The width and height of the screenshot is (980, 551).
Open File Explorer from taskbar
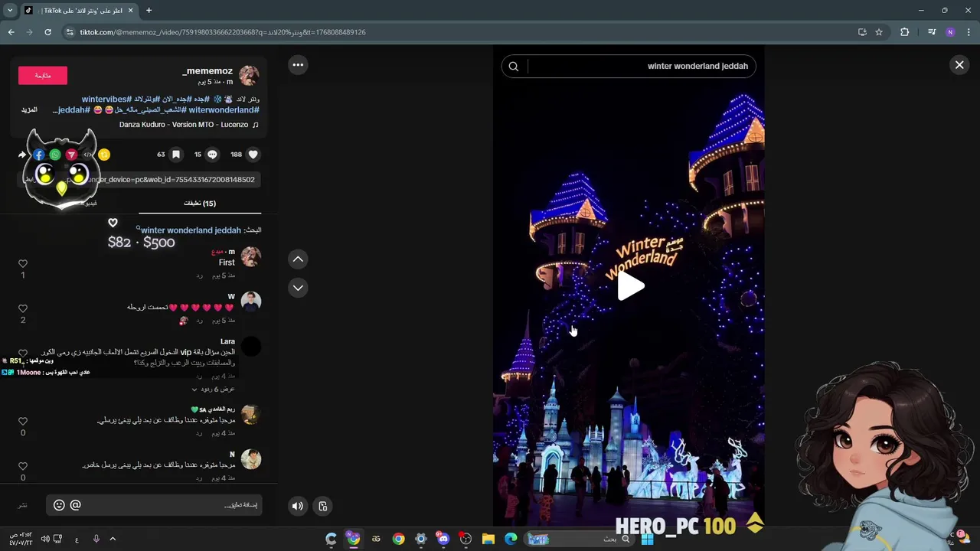click(x=488, y=539)
